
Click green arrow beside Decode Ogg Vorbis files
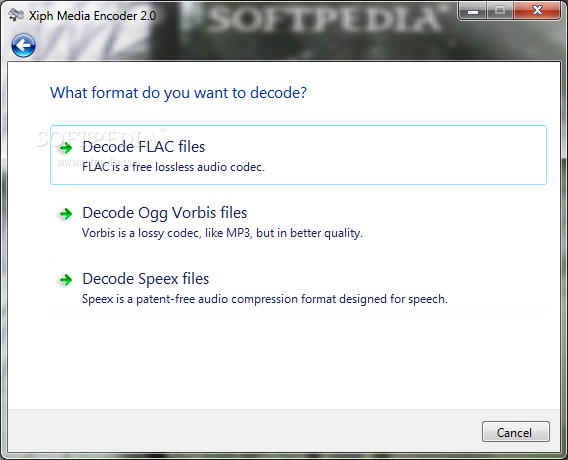(x=66, y=214)
